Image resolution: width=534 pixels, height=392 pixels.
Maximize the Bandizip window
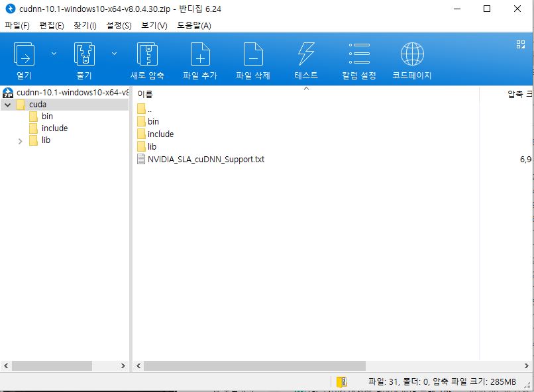(x=487, y=9)
